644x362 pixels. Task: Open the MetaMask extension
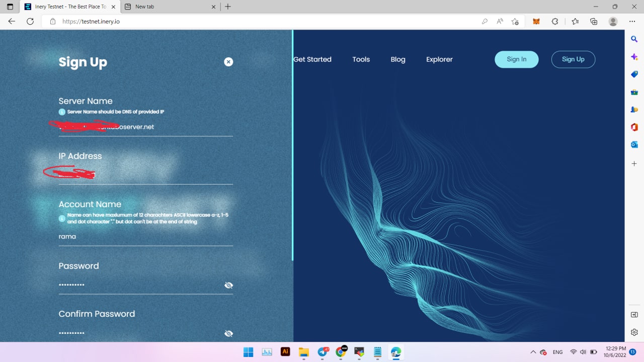tap(535, 21)
